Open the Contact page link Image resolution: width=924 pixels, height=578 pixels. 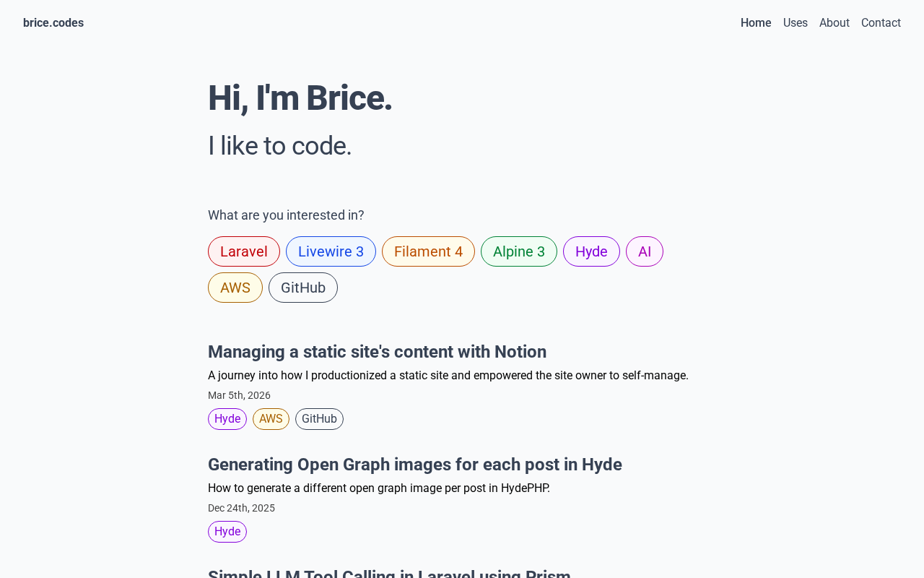pyautogui.click(x=881, y=23)
